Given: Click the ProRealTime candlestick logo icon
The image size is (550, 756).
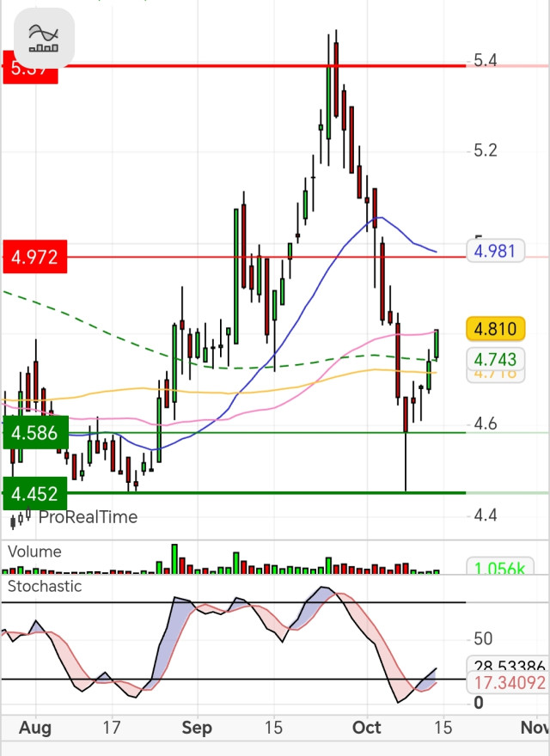Looking at the screenshot, I should (x=21, y=518).
